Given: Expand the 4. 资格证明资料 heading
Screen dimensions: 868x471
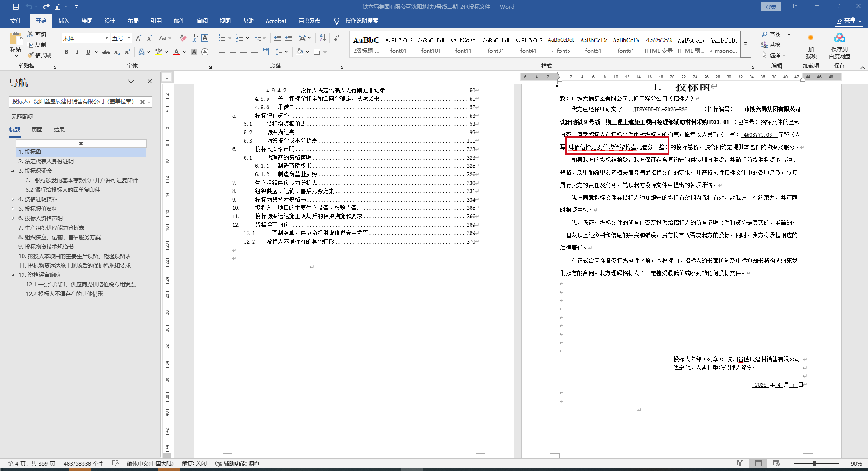Looking at the screenshot, I should click(x=13, y=199).
